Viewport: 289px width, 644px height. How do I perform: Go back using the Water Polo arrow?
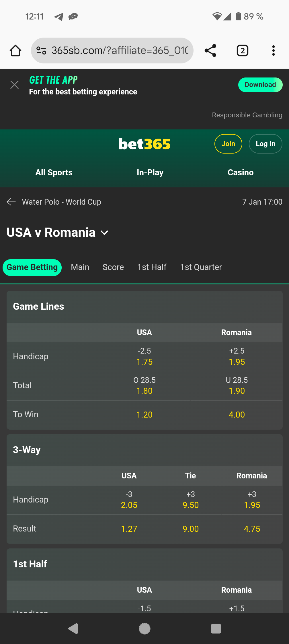[11, 202]
